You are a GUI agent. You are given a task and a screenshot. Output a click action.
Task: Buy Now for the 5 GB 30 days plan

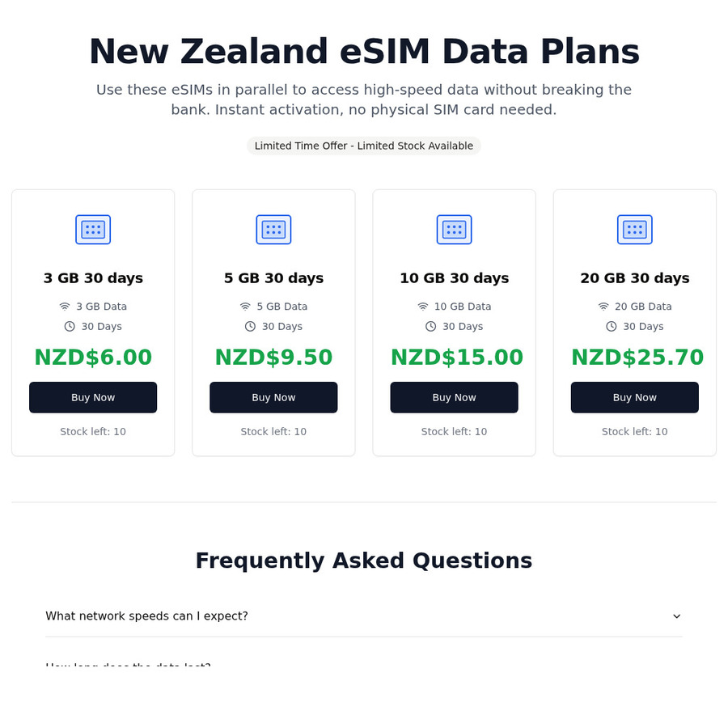click(x=273, y=397)
